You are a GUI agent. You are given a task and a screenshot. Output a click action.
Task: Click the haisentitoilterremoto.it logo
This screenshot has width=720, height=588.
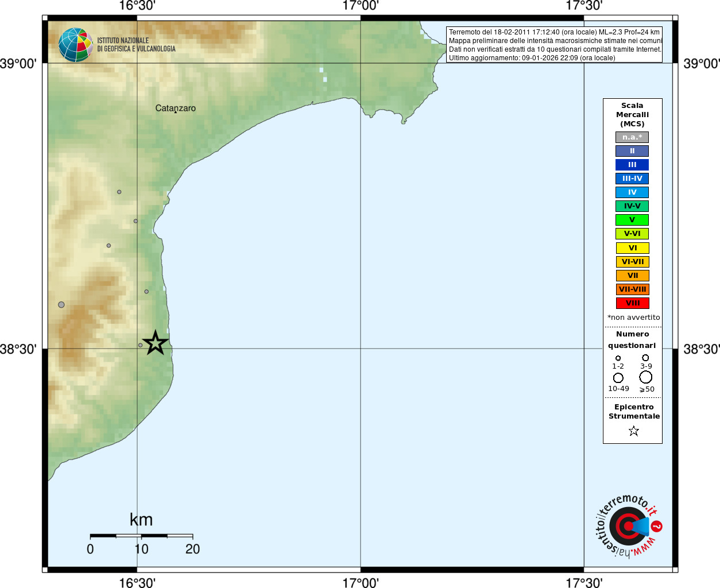click(628, 526)
